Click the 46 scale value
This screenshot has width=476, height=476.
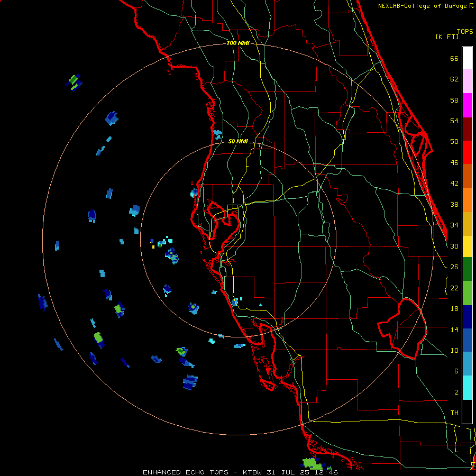point(454,163)
